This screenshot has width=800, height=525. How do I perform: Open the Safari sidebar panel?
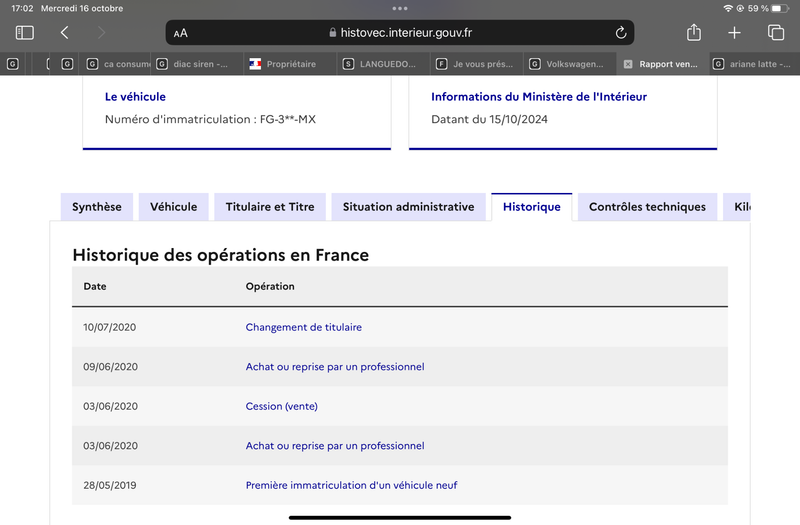pyautogui.click(x=24, y=33)
